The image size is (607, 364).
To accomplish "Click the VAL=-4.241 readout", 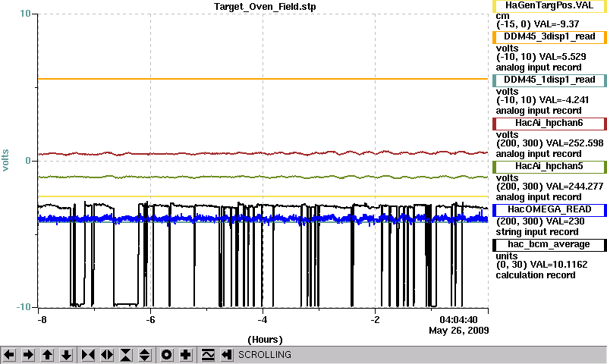I will (564, 100).
